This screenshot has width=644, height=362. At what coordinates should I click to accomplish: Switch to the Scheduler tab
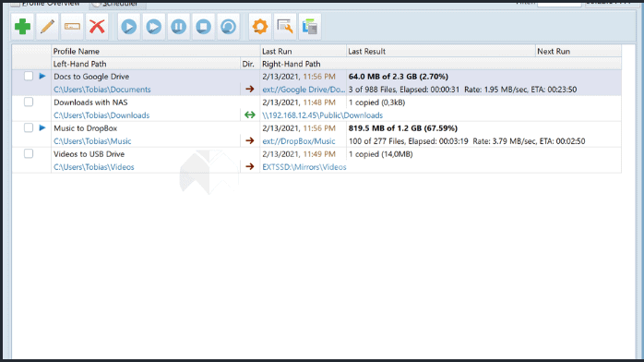[x=117, y=4]
